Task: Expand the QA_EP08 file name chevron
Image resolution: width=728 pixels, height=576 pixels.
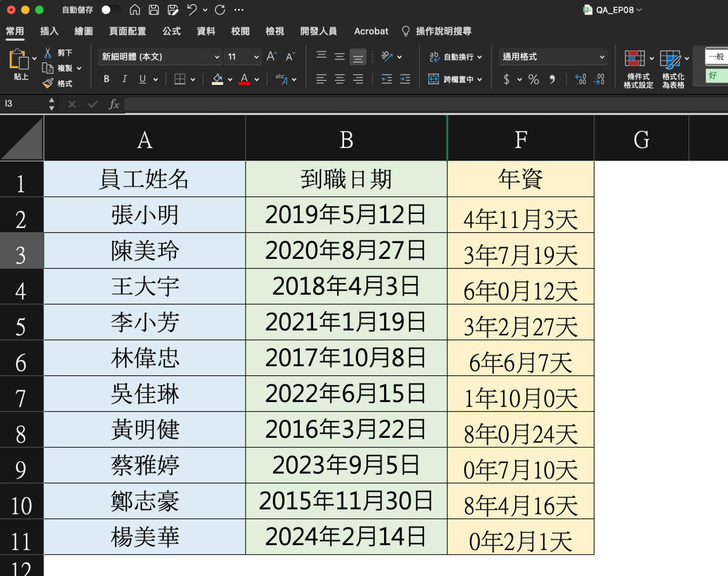Action: [x=639, y=10]
